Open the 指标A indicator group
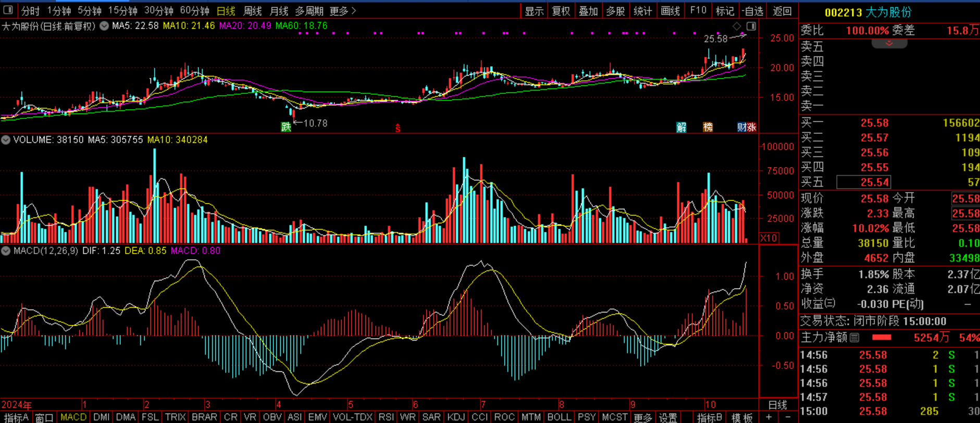The width and height of the screenshot is (980, 423). pos(16,417)
